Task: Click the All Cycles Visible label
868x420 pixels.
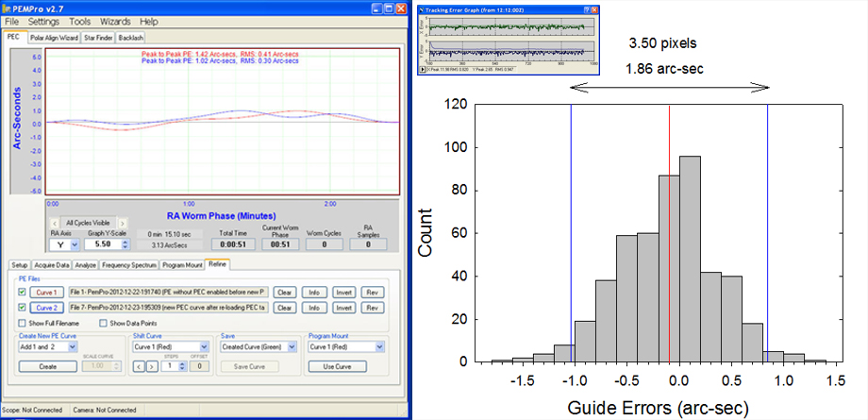Action: (x=88, y=223)
